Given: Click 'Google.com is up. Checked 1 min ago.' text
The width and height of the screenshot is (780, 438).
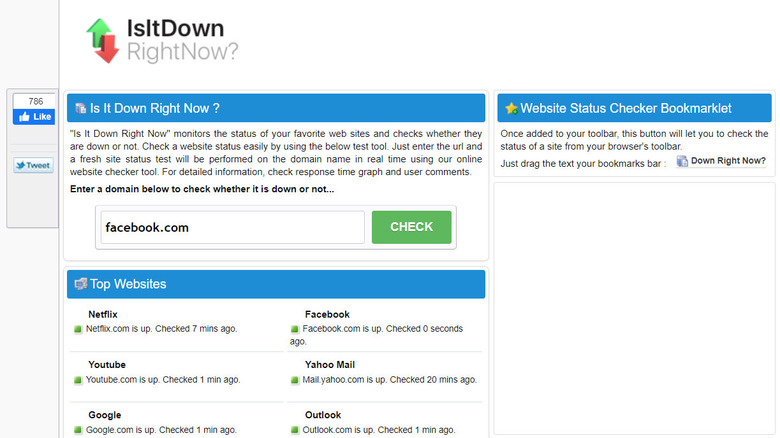Looking at the screenshot, I should click(161, 430).
